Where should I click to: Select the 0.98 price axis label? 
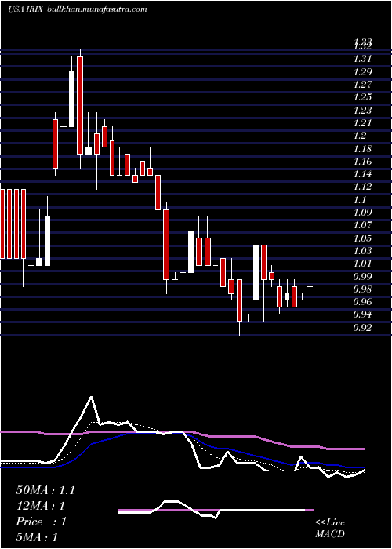click(x=361, y=289)
